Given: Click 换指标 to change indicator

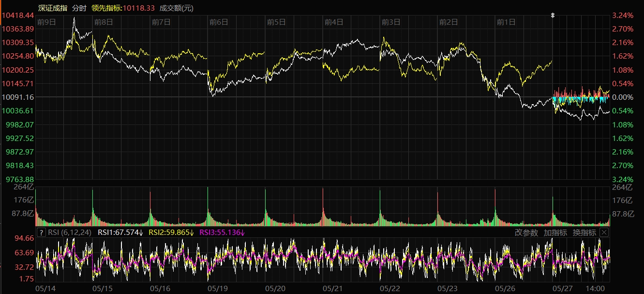Looking at the screenshot, I should click(x=584, y=232).
